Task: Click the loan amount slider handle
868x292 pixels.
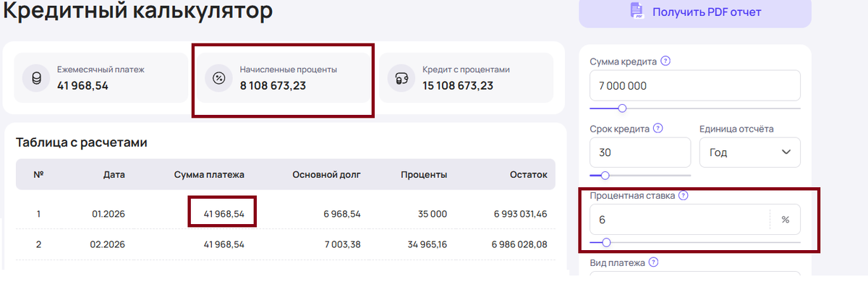Action: pos(621,108)
